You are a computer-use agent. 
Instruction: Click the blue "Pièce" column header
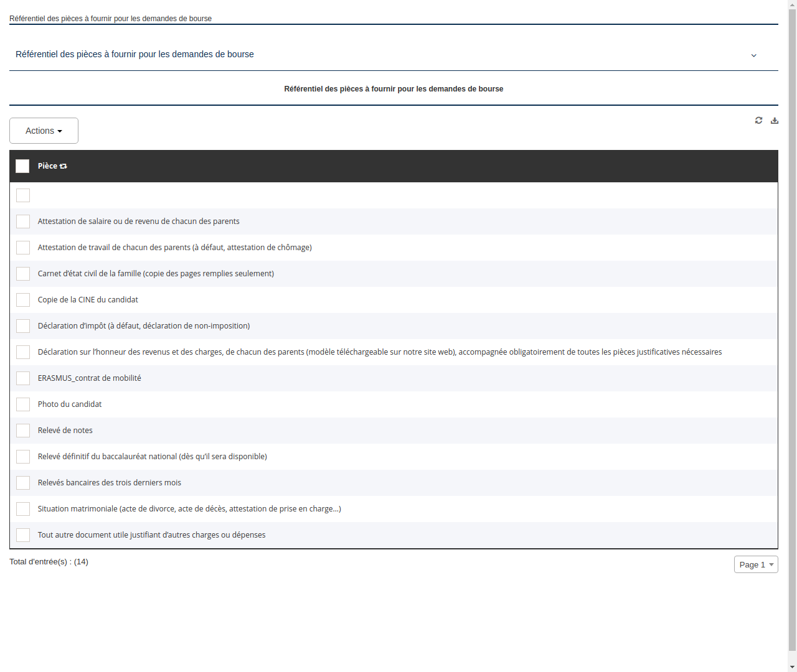tap(47, 166)
